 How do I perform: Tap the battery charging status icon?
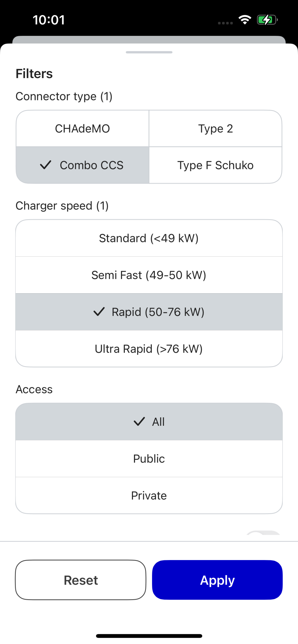[267, 20]
